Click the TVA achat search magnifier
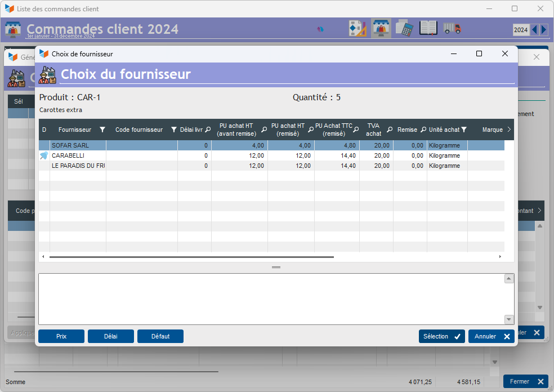 click(x=389, y=130)
